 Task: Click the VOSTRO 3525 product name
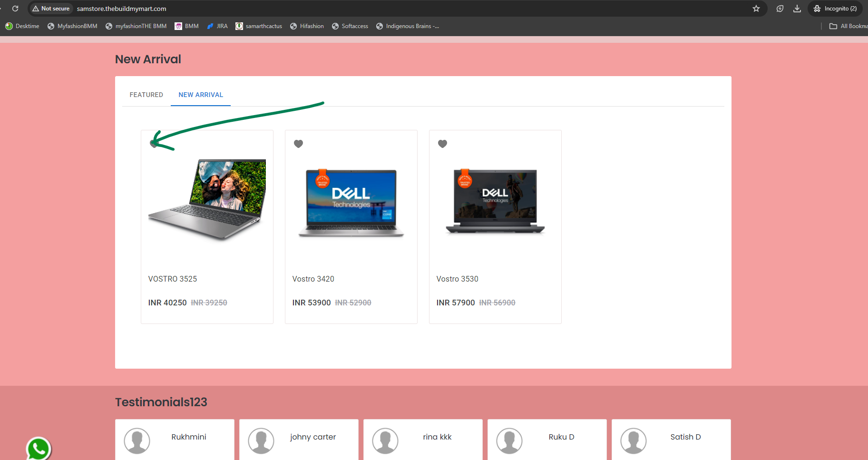coord(173,279)
